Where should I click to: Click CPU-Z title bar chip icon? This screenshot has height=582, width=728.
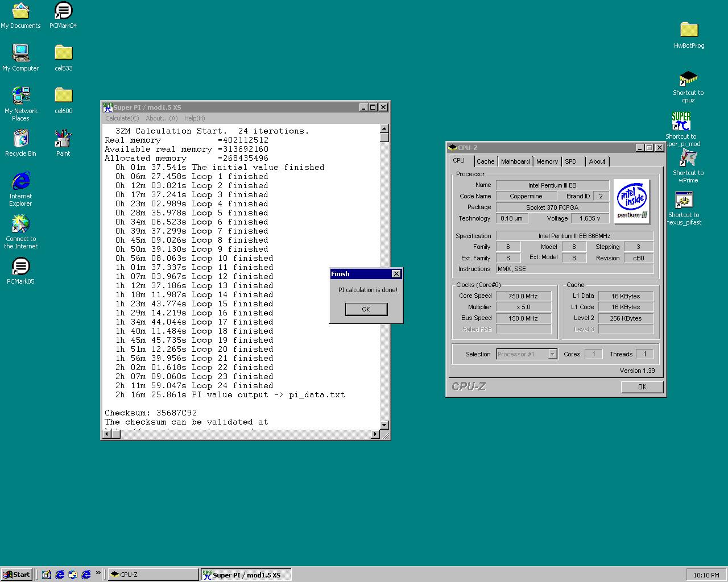coord(452,148)
